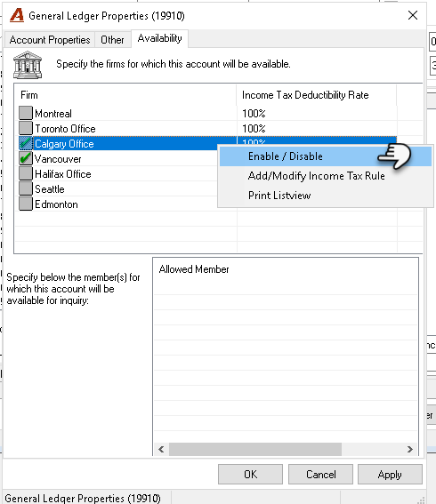Click the horizontal scrollbar thumb of Allowed Member
The height and width of the screenshot is (504, 436).
point(255,449)
